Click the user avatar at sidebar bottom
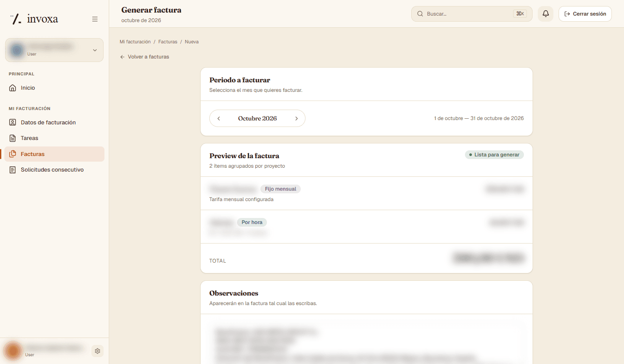 (x=13, y=351)
